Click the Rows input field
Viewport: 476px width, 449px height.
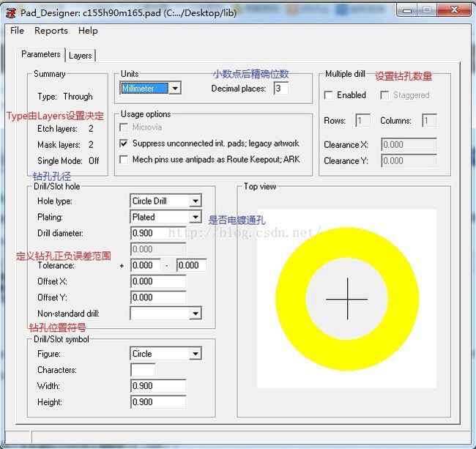point(362,121)
